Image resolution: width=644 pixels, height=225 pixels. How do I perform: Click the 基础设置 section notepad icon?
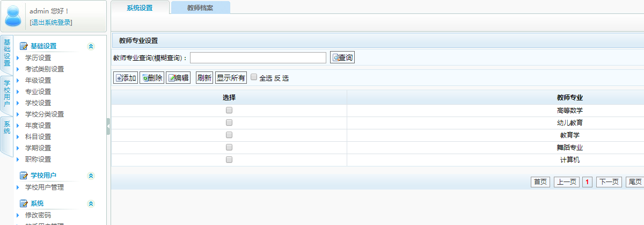point(23,46)
